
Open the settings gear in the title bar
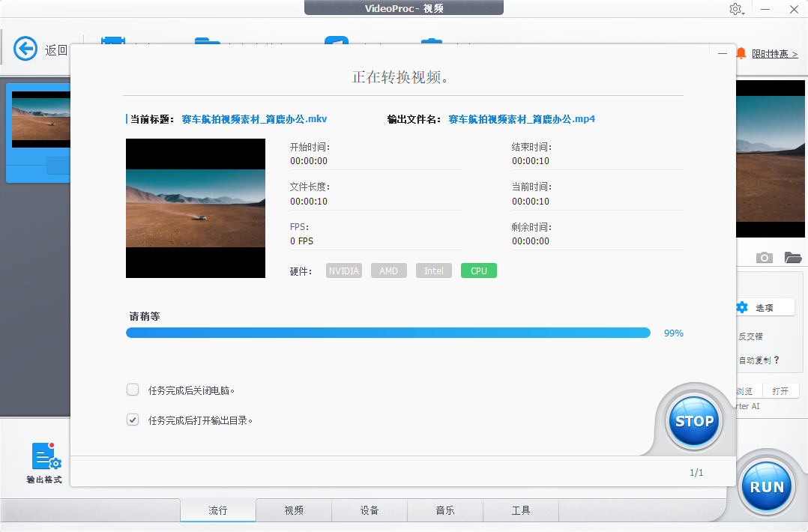[x=735, y=9]
